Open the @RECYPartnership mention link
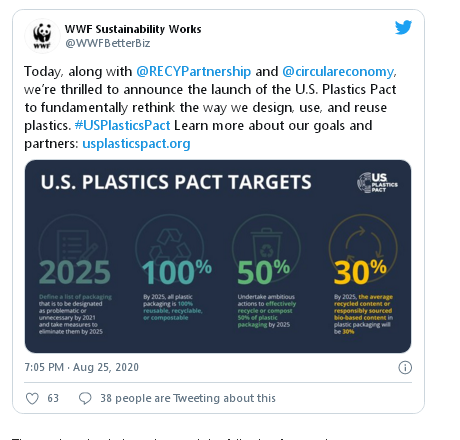 pyautogui.click(x=194, y=71)
